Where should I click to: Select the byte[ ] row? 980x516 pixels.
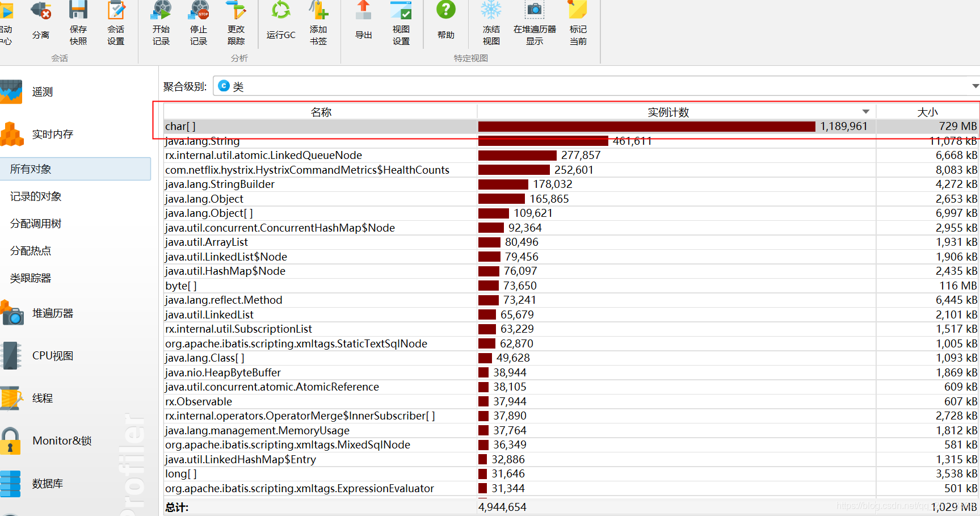[572, 286]
